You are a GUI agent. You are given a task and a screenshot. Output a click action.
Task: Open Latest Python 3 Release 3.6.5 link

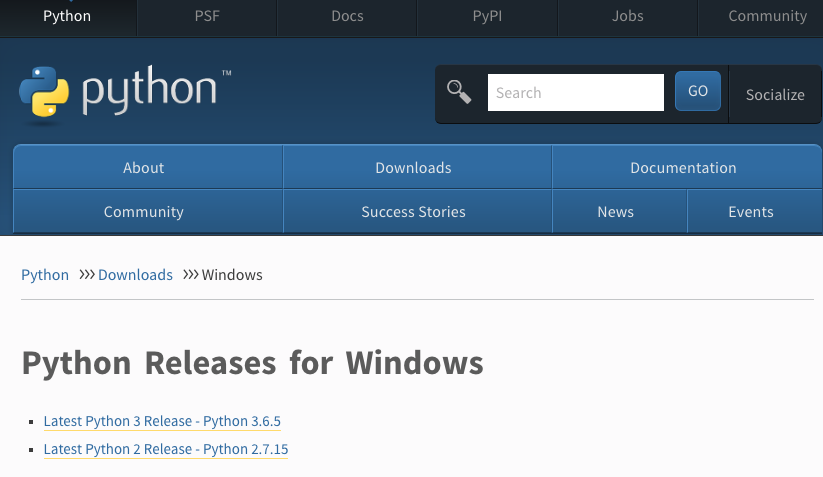[162, 421]
